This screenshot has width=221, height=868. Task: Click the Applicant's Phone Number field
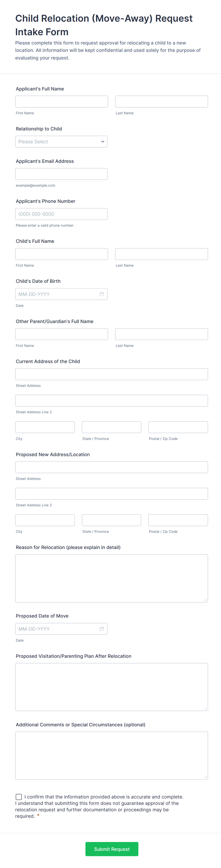pos(61,214)
